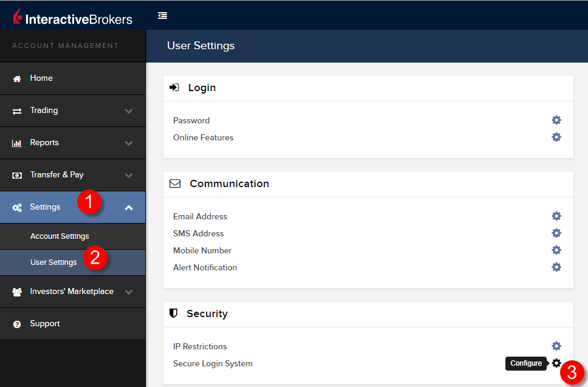The height and width of the screenshot is (387, 588).
Task: Open the Support menu item
Action: coord(73,324)
